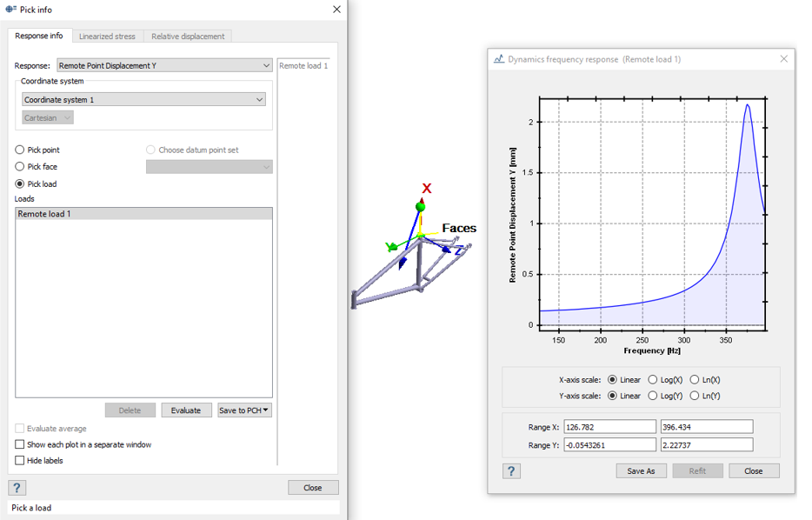Click the help icon in frequency response dialog
The height and width of the screenshot is (520, 812).
click(x=511, y=470)
